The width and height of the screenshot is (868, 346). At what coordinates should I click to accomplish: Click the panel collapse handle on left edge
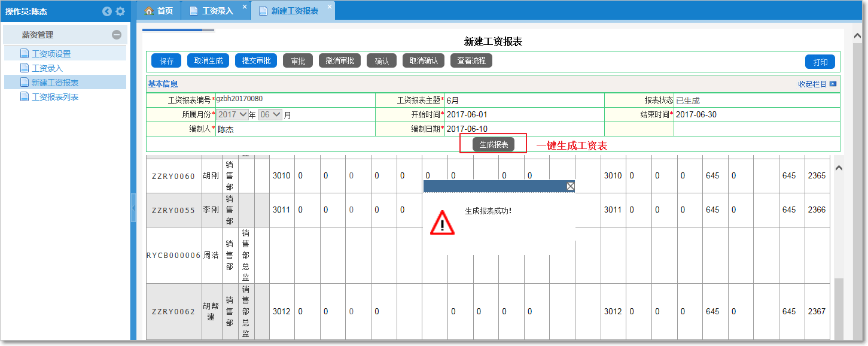click(134, 210)
